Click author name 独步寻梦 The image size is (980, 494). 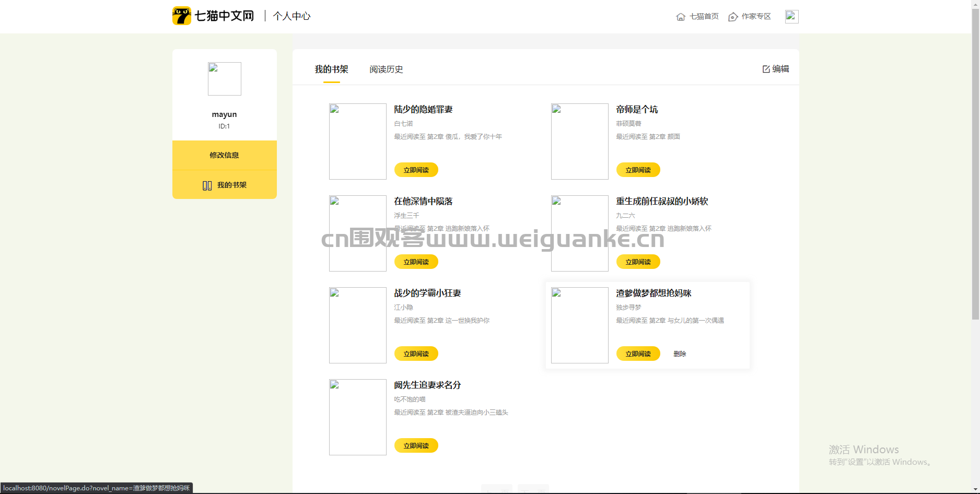coord(628,308)
